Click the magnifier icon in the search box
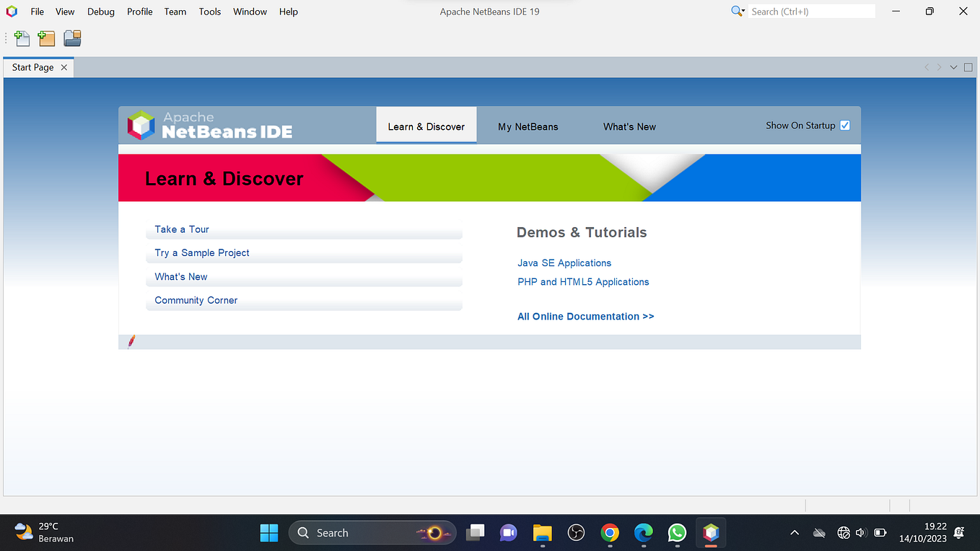 [x=735, y=11]
